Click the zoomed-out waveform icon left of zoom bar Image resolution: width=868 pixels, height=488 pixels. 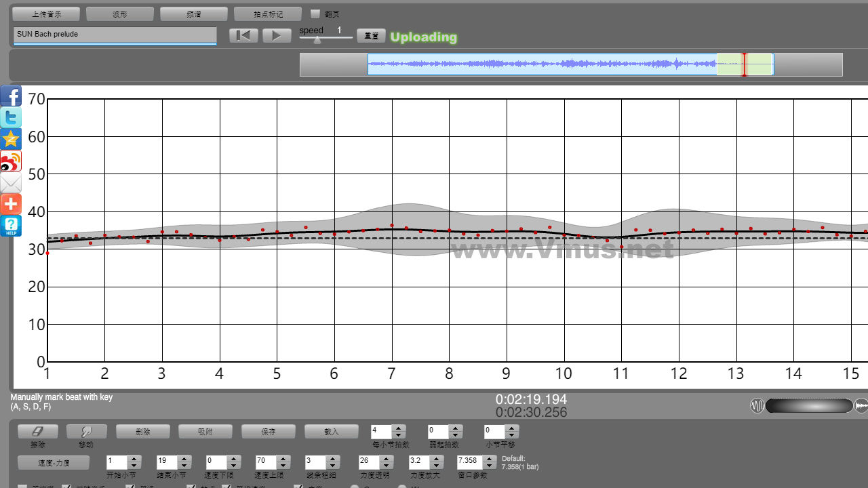pyautogui.click(x=757, y=406)
